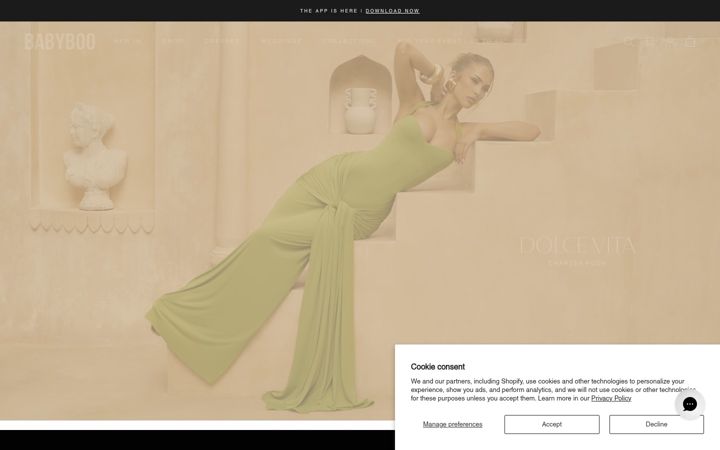Click 'THE APP IS HERE' banner text
Screen dimensions: 720x450
pos(329,11)
